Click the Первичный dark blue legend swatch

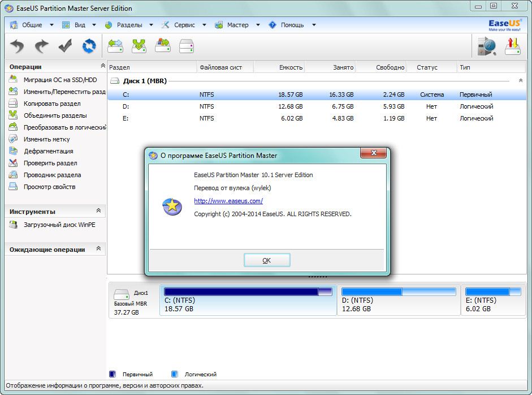pos(113,374)
